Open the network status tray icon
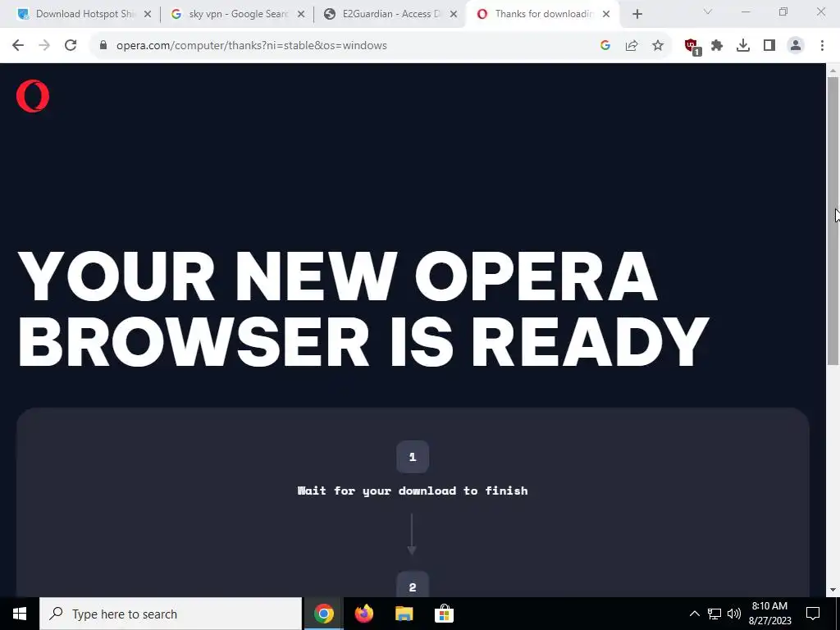This screenshot has height=630, width=840. (714, 614)
